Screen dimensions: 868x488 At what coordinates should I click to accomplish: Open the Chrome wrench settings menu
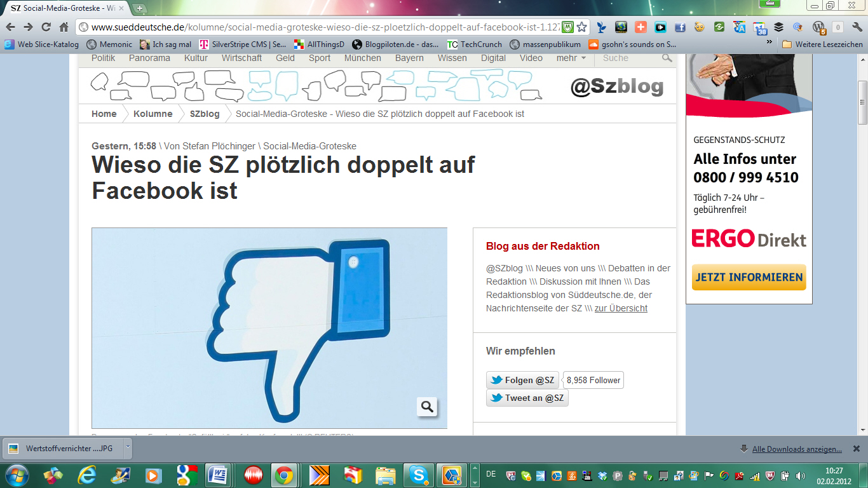(855, 27)
